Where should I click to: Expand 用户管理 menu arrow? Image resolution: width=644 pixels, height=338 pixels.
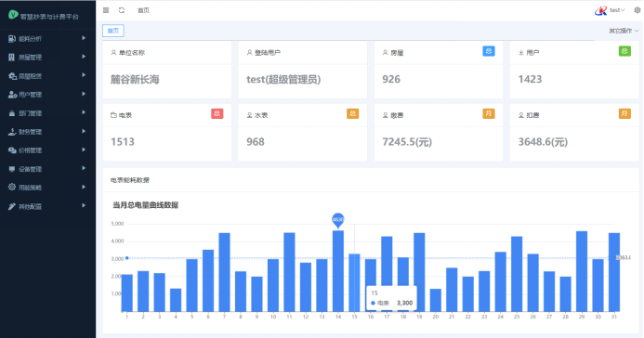[84, 94]
